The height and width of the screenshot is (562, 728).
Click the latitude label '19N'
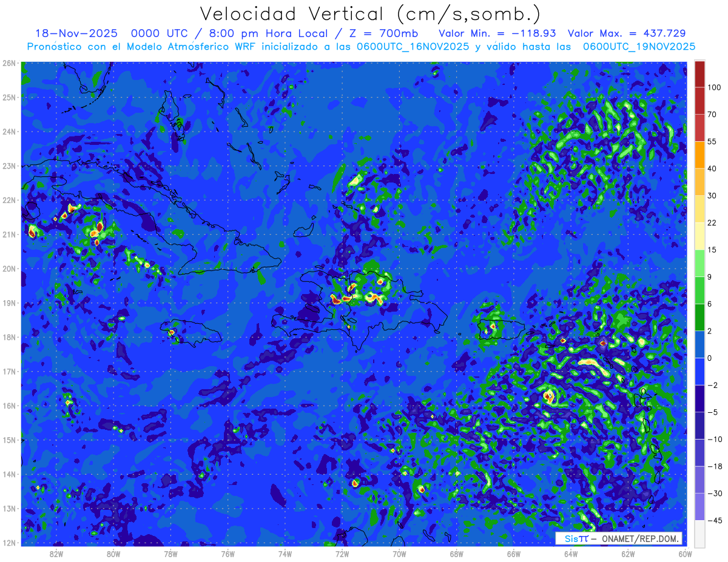tap(9, 303)
